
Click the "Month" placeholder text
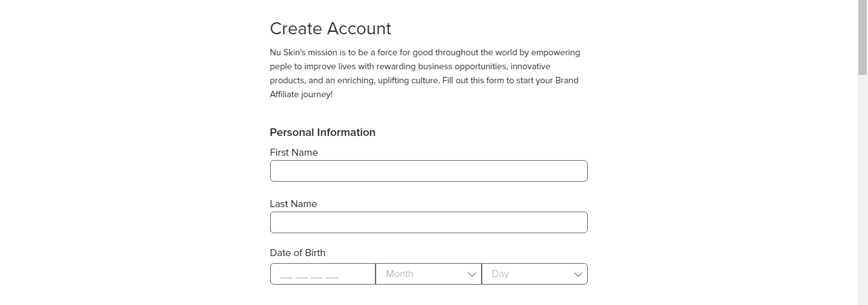click(x=400, y=274)
